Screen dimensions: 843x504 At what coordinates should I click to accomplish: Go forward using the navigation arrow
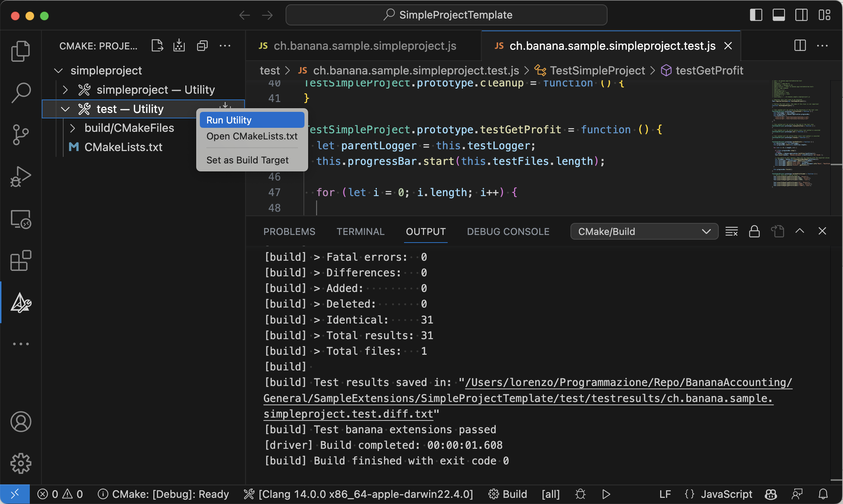tap(267, 15)
